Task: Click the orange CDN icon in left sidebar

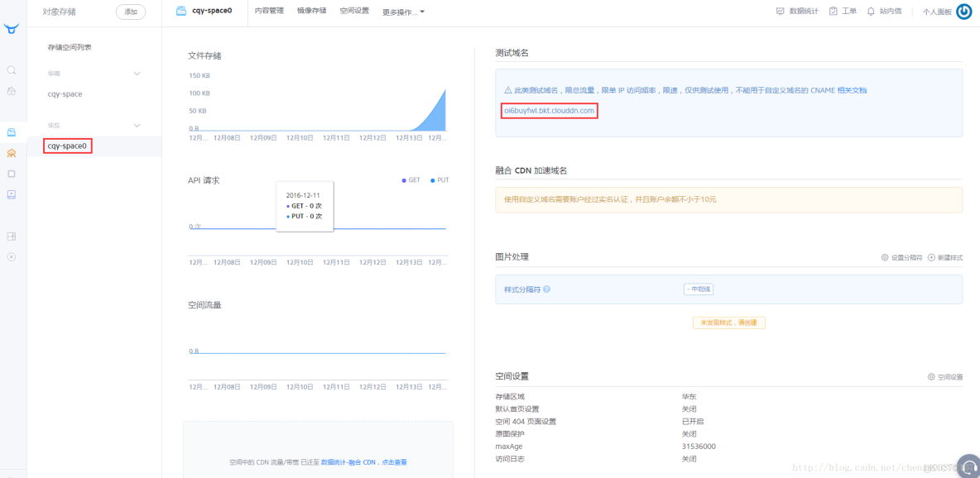Action: pos(12,153)
